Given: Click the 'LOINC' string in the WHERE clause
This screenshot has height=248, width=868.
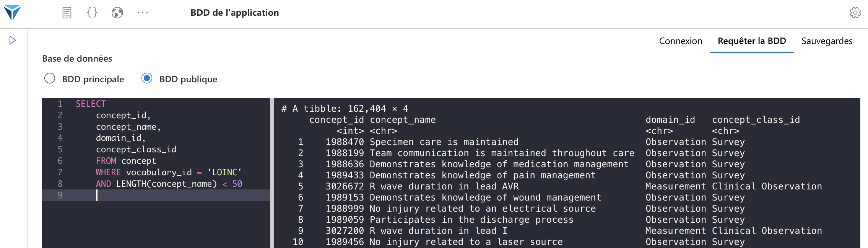Looking at the screenshot, I should pos(224,172).
